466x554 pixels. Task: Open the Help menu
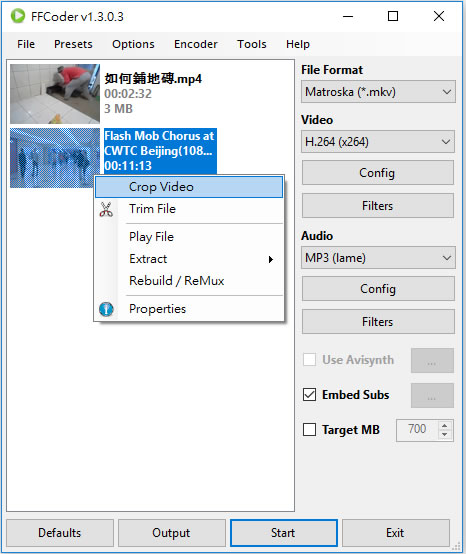click(298, 44)
